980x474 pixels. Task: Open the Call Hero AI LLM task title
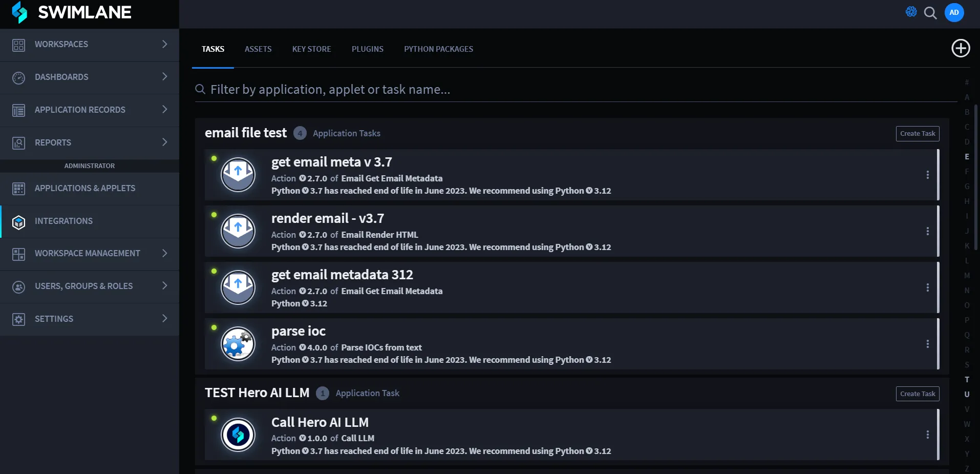click(x=320, y=422)
